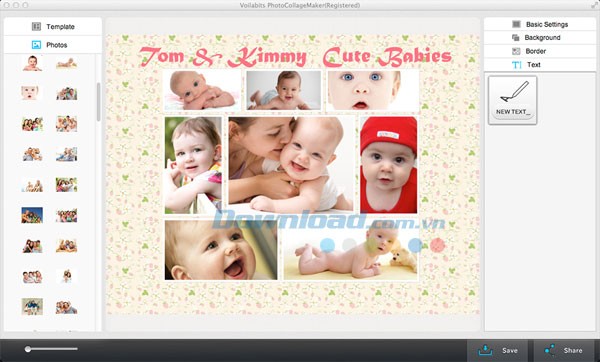
Task: Select the blue-eyed baby close-up photo
Action: point(373,90)
